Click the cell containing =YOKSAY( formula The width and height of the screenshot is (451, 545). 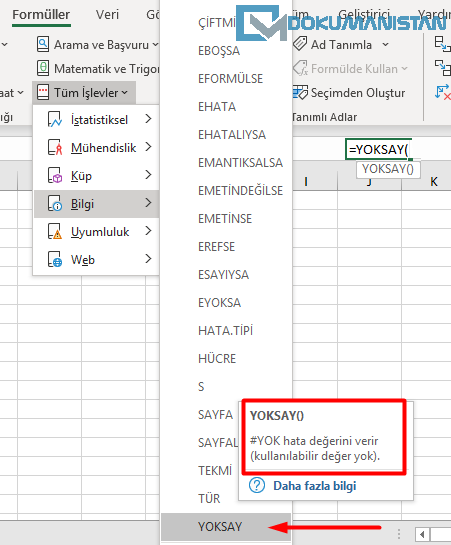click(x=378, y=149)
